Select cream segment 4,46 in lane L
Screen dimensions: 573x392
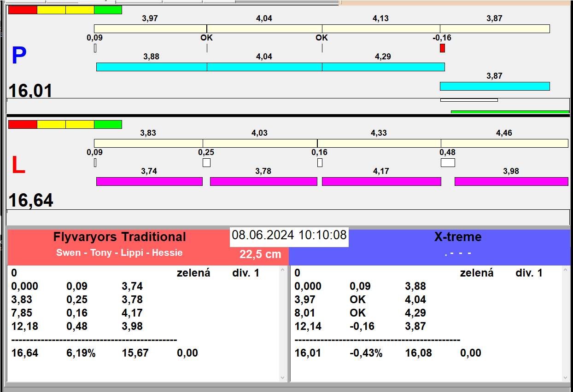[x=504, y=143]
